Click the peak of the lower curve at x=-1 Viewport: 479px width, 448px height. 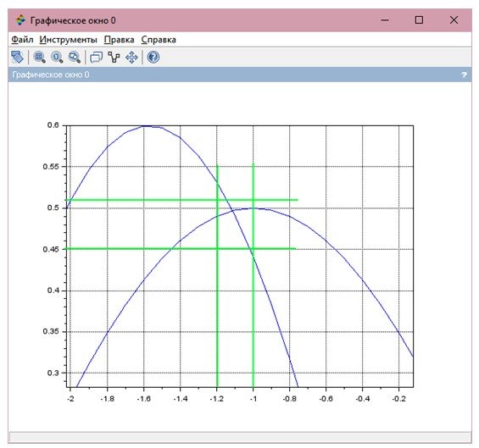(x=253, y=208)
